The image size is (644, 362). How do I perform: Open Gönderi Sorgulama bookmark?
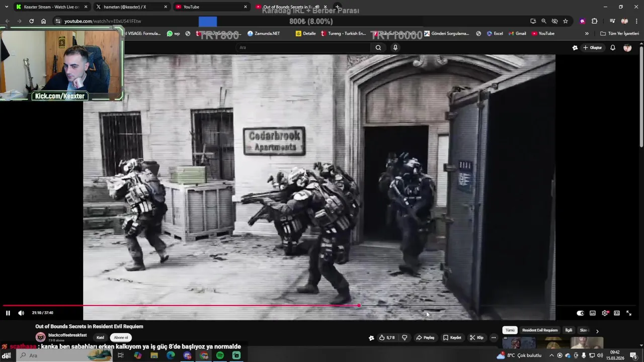447,34
